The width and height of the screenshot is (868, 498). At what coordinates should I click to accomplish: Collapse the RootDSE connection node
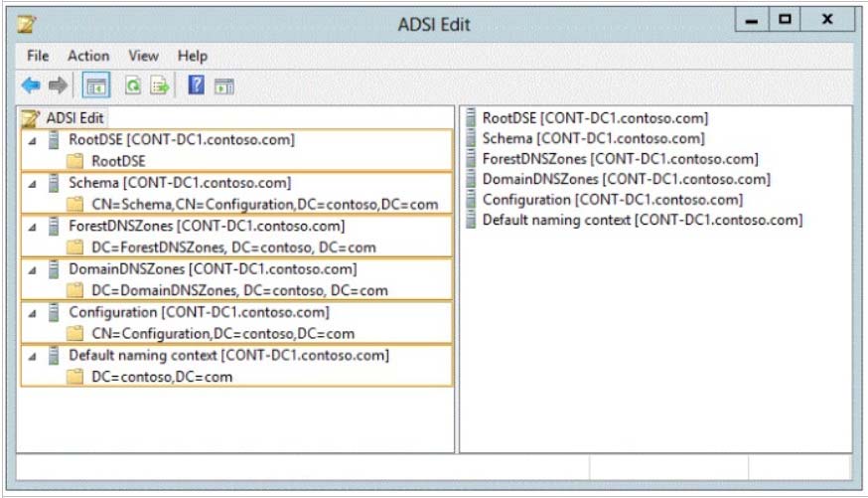pyautogui.click(x=32, y=141)
